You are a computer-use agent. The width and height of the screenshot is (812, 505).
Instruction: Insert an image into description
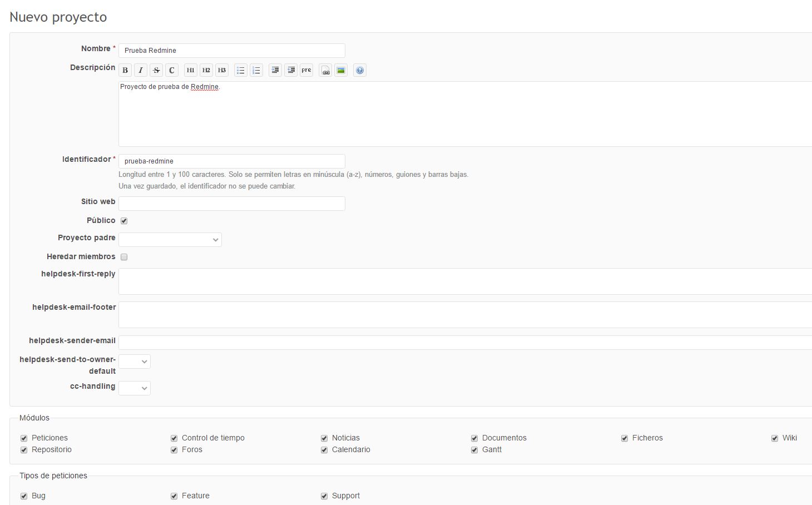[x=341, y=70]
